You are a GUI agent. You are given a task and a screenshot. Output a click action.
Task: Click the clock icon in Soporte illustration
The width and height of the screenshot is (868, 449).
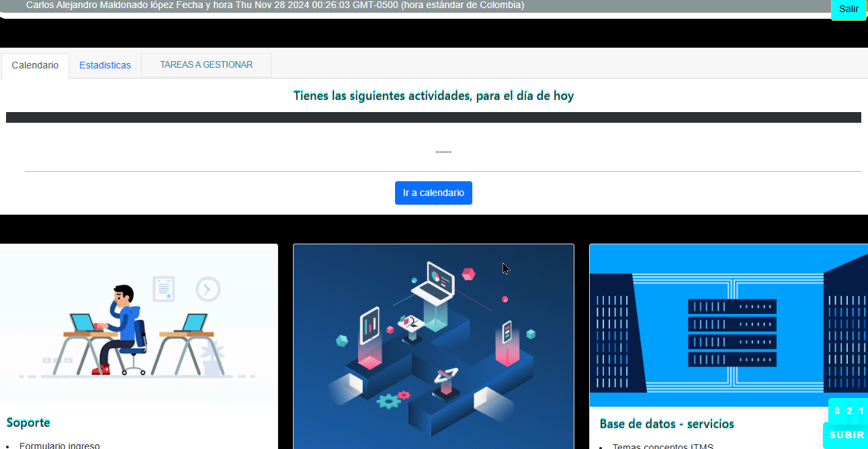click(x=208, y=289)
